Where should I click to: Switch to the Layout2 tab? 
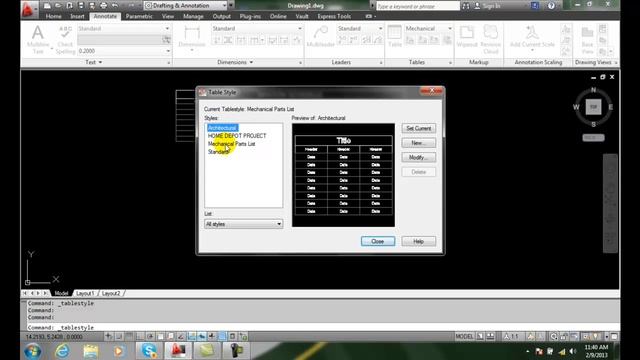click(x=111, y=293)
